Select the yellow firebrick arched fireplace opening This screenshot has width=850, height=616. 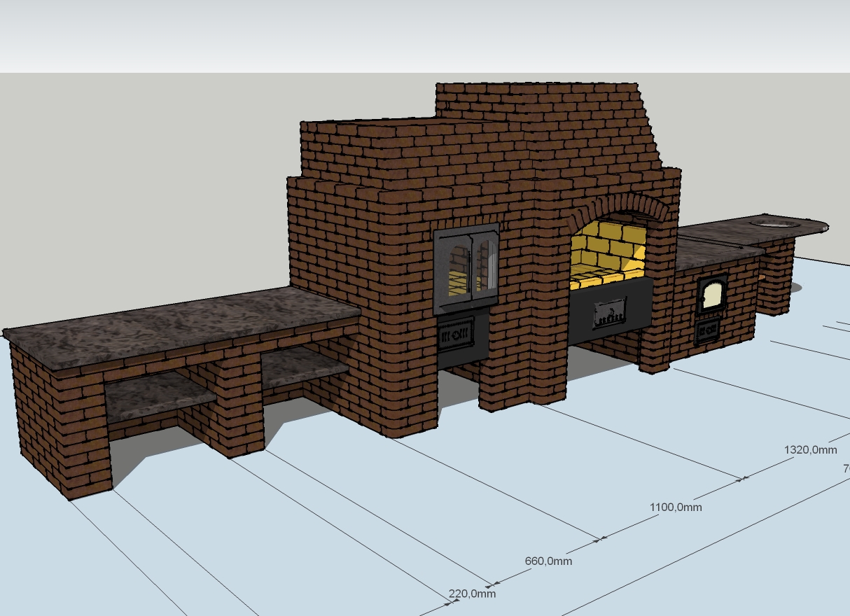click(607, 252)
